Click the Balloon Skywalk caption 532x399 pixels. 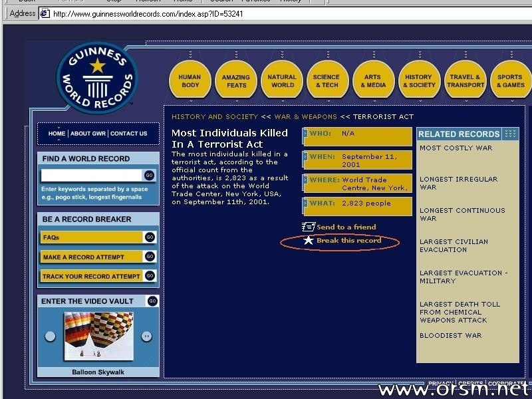click(98, 372)
